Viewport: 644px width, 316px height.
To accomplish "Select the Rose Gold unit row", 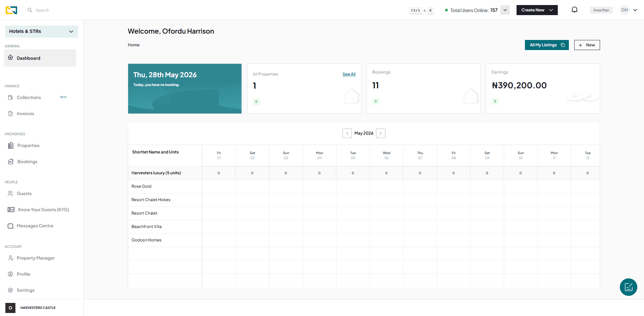I will 364,186.
